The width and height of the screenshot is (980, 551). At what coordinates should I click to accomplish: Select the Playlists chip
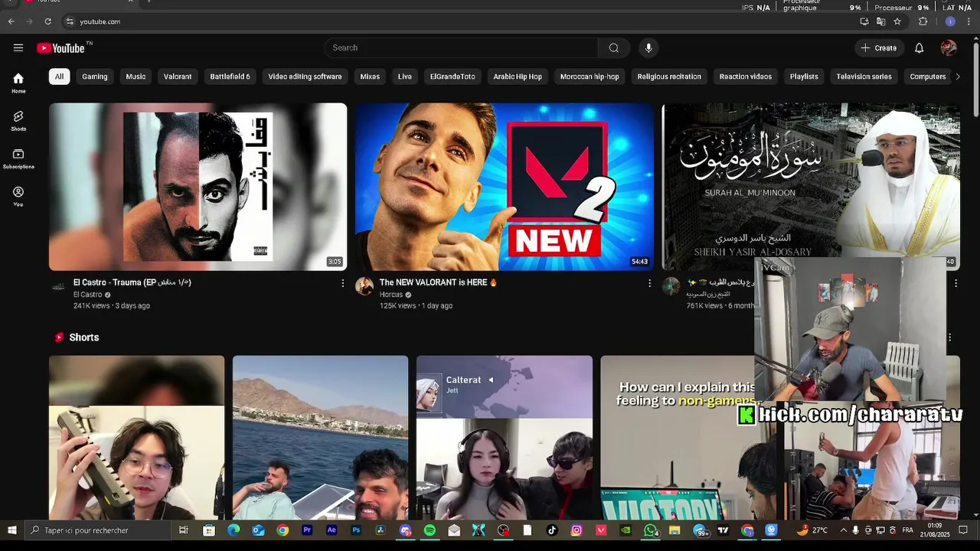click(x=804, y=77)
